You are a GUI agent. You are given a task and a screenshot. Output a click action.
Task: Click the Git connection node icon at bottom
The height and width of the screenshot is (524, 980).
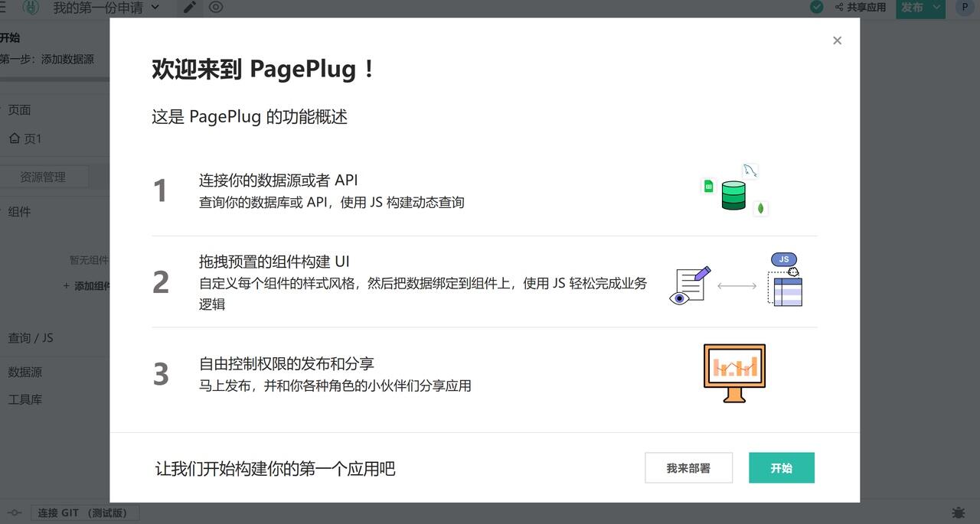13,513
